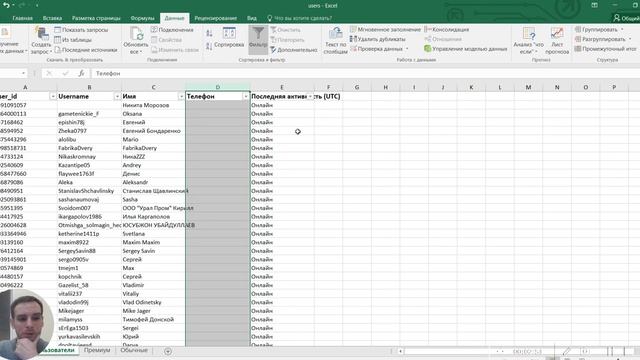The image size is (640, 360).
Task: Click Проверка данных icon
Action: (353, 49)
